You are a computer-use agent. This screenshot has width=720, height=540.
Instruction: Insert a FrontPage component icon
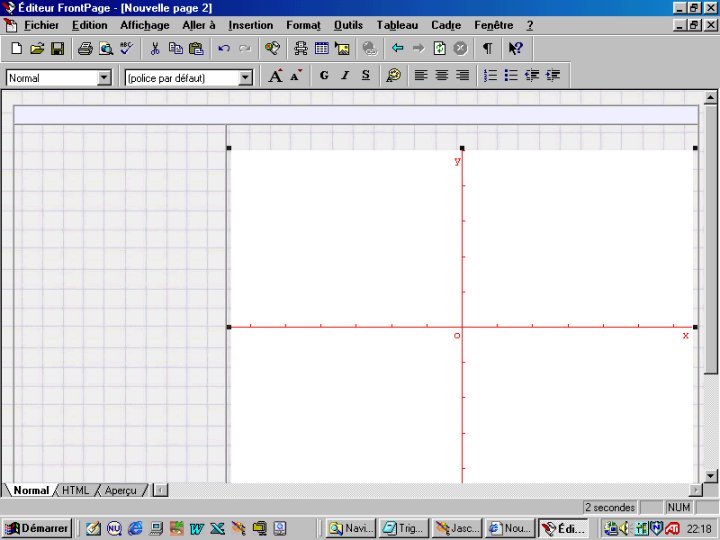point(301,48)
